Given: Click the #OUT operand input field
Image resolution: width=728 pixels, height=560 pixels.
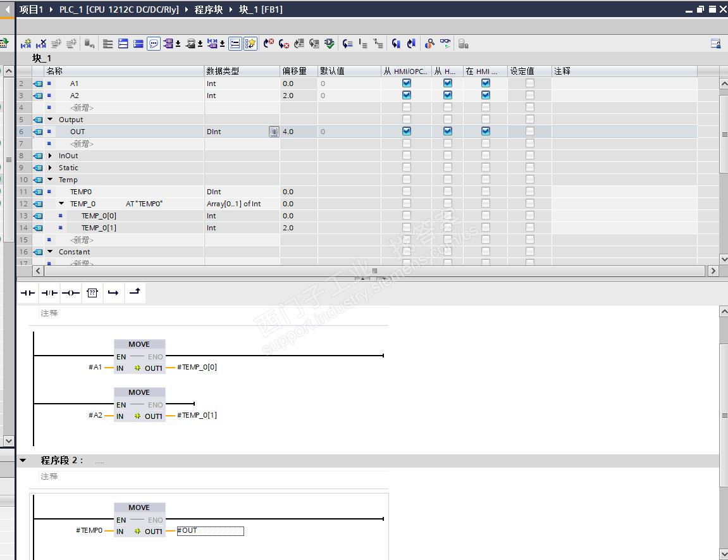Looking at the screenshot, I should tap(211, 531).
